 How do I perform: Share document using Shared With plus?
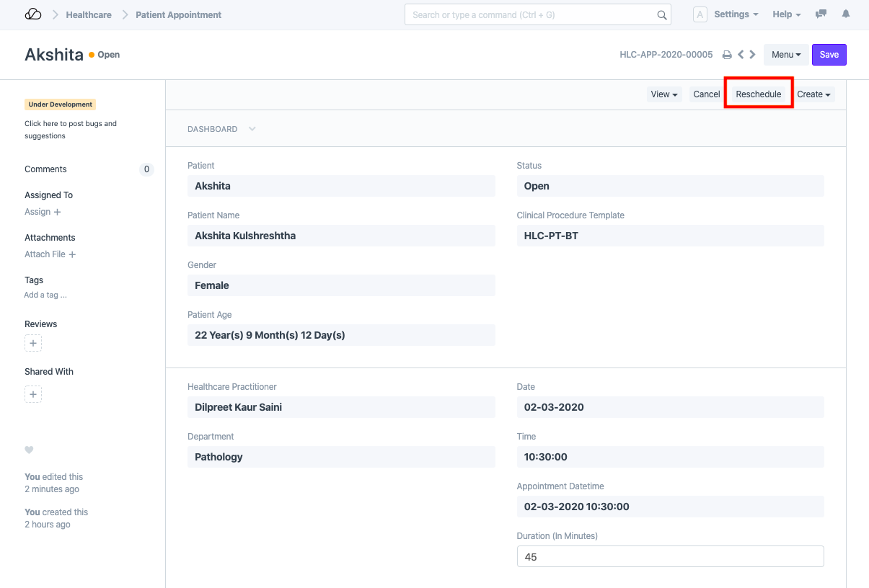(x=33, y=394)
